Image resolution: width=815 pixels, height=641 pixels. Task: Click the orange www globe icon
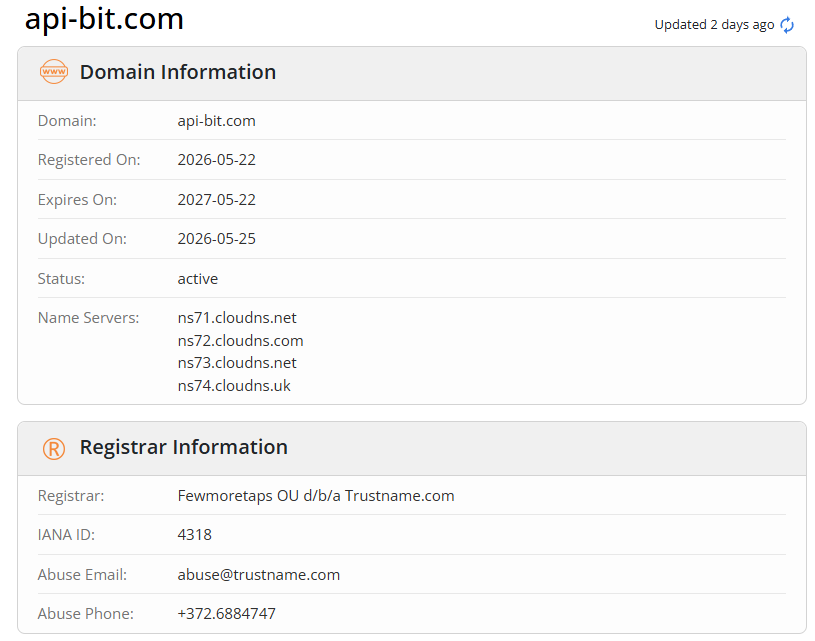point(54,72)
